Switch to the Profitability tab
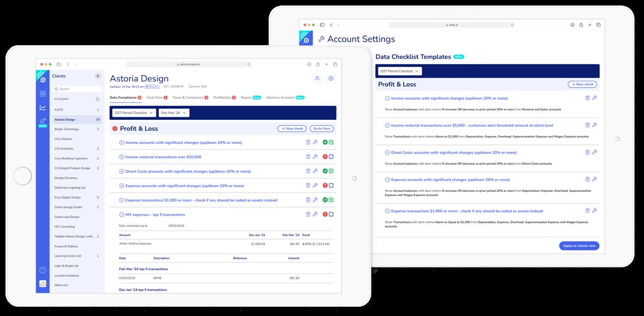The width and height of the screenshot is (644, 316). [x=224, y=98]
